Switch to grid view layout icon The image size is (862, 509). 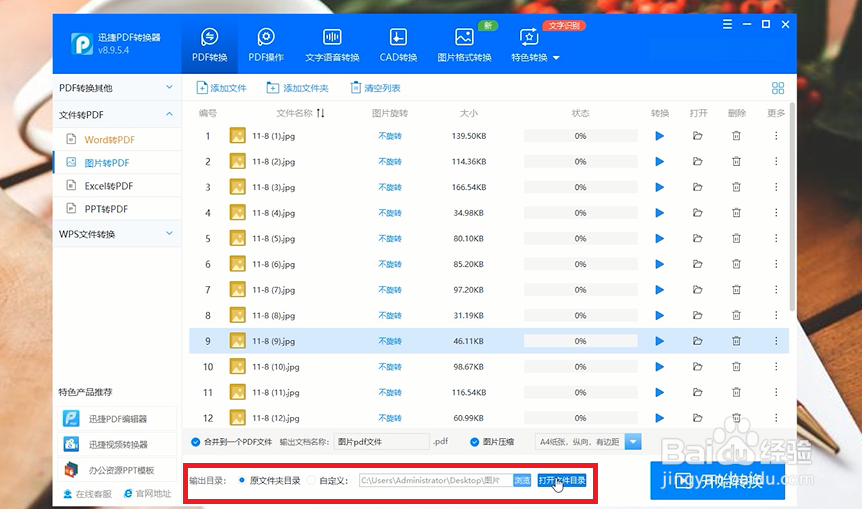778,88
